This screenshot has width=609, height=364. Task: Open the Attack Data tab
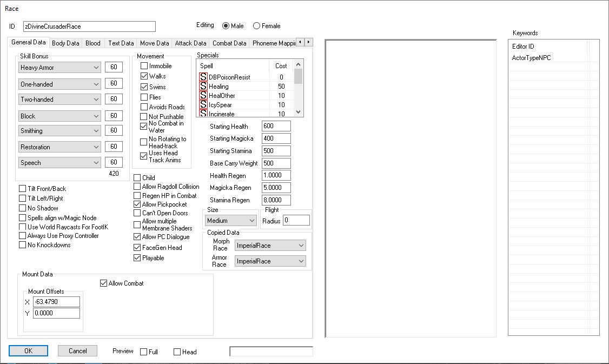point(190,43)
